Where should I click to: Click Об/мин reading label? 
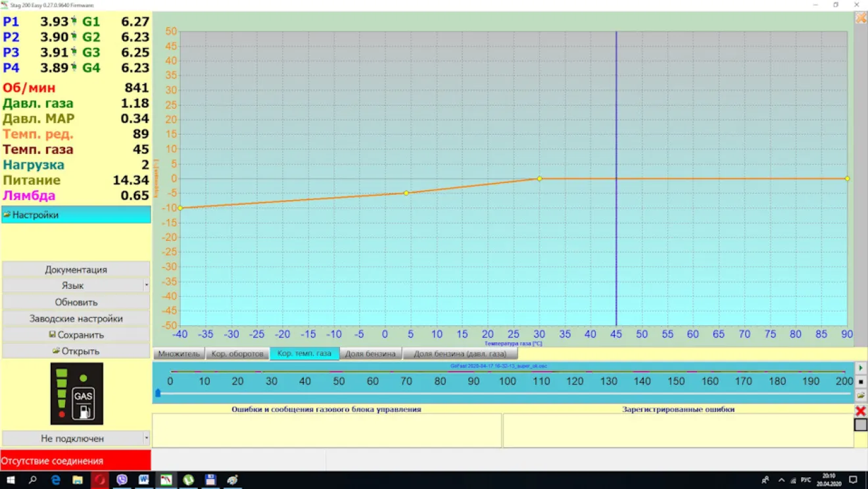[29, 88]
